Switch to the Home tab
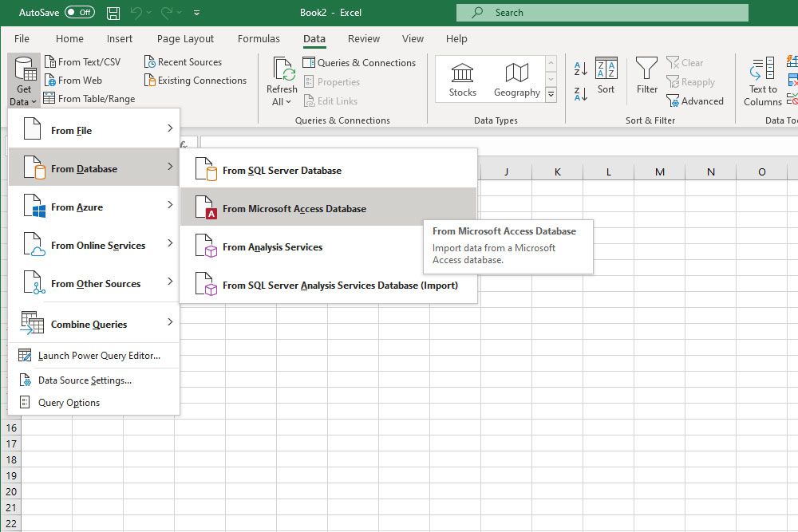This screenshot has width=798, height=532. [69, 38]
